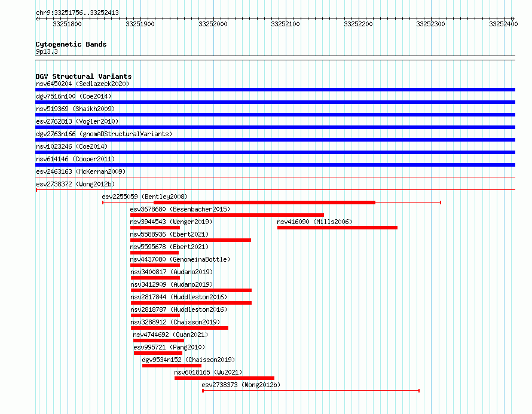
Task: Click nsv4744692 (Quan2021) label
Action: [x=170, y=335]
